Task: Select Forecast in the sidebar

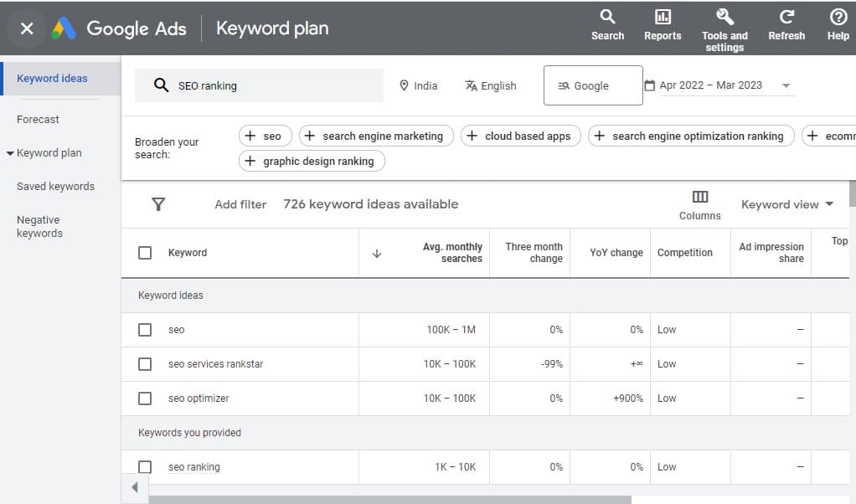Action: 38,119
